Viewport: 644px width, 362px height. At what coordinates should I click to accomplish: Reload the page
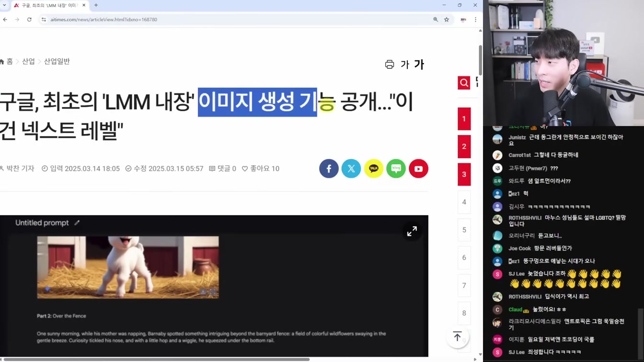29,20
